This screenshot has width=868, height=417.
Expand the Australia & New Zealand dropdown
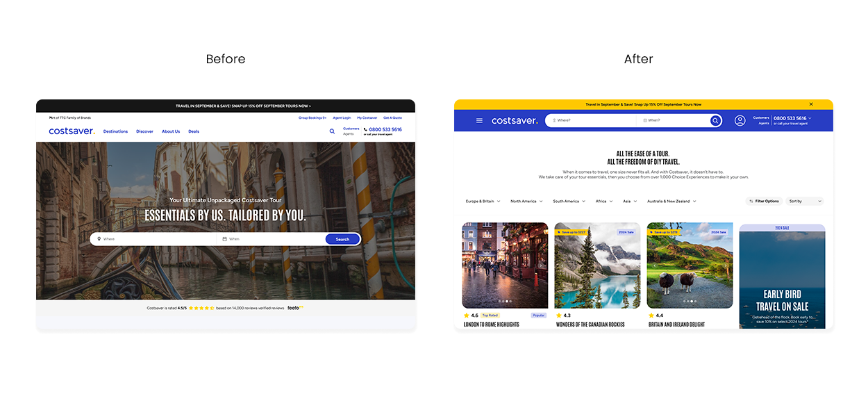671,202
